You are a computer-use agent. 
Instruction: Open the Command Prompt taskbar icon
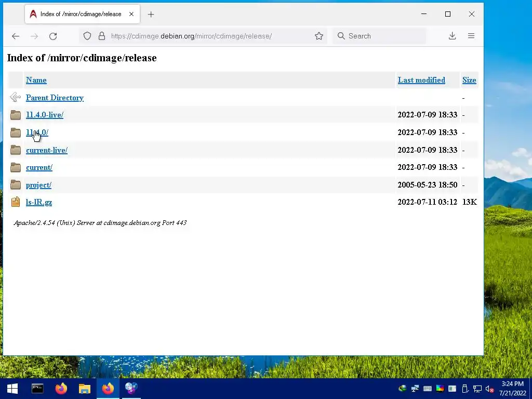[x=37, y=389]
